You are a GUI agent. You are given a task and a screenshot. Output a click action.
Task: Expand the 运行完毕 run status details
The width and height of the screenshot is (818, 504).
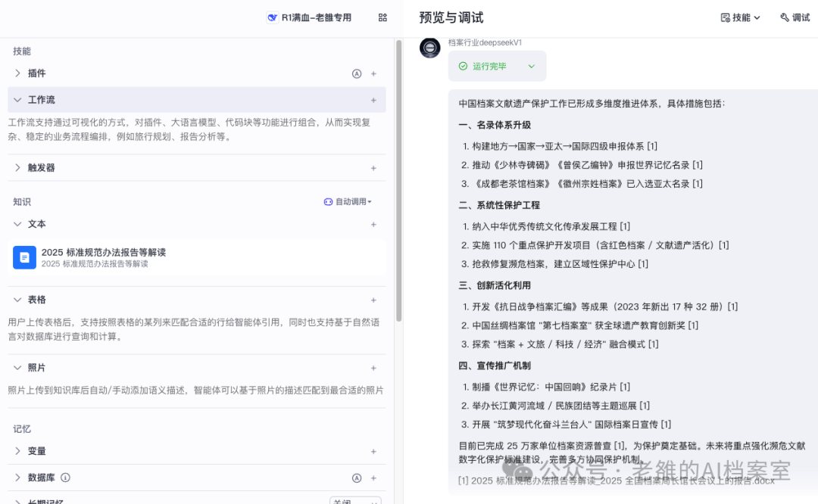pos(532,66)
